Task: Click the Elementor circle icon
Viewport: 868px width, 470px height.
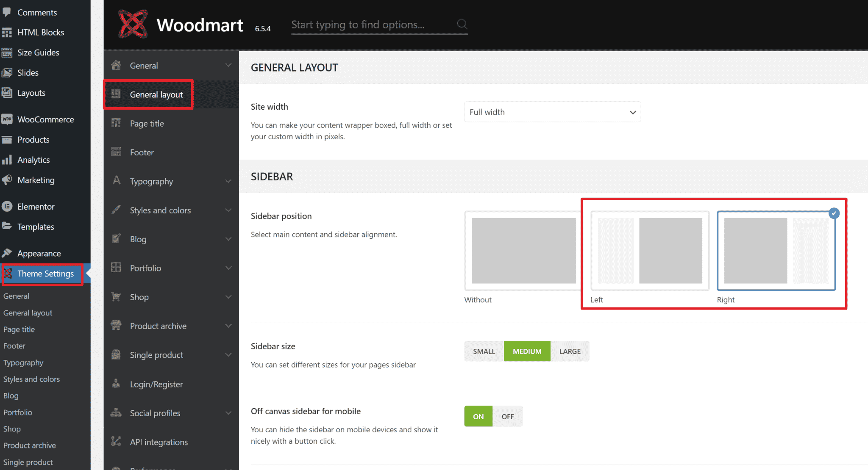Action: coord(7,207)
